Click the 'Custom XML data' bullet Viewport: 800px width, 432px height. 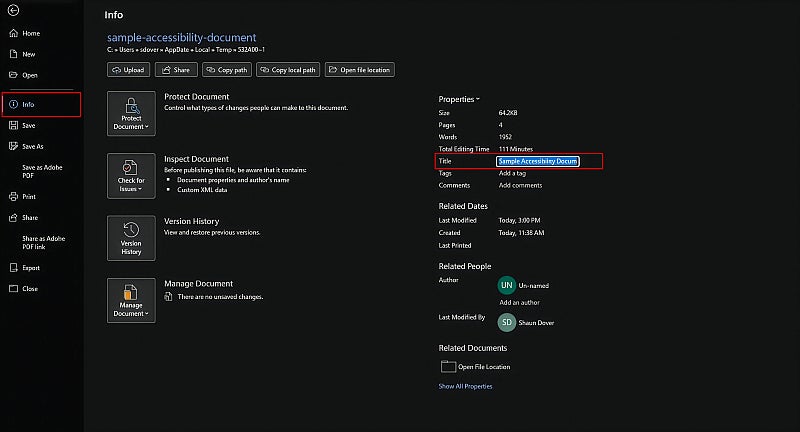202,190
